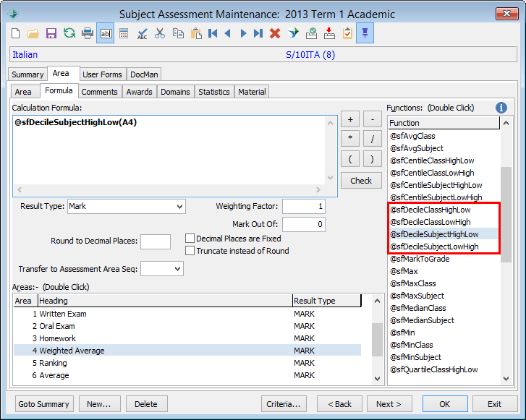The height and width of the screenshot is (420, 526).
Task: Click the Round to Decimal Places field
Action: coord(156,241)
